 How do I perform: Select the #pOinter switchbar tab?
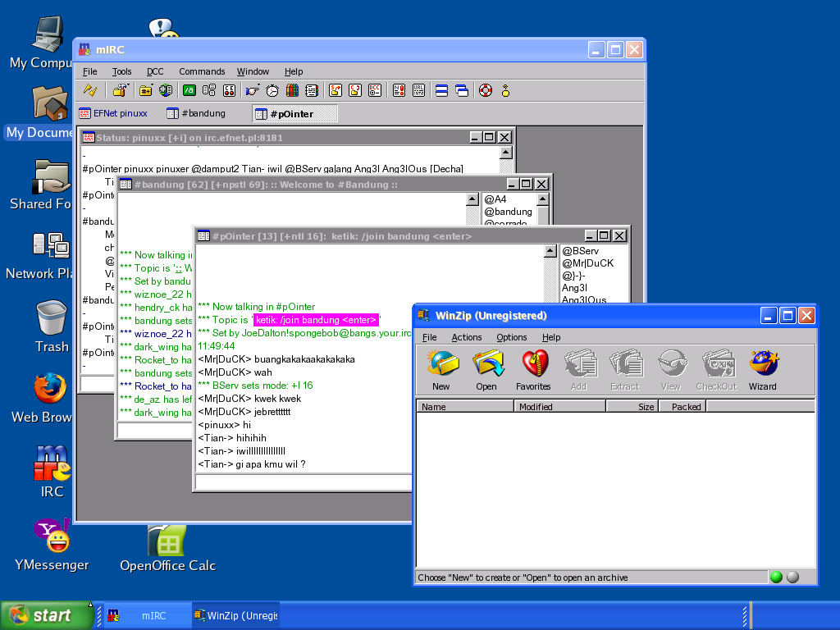coord(294,113)
